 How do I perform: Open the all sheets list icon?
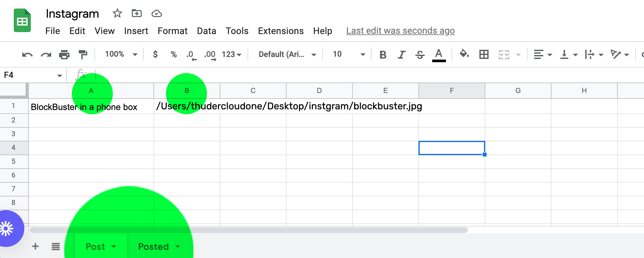56,246
